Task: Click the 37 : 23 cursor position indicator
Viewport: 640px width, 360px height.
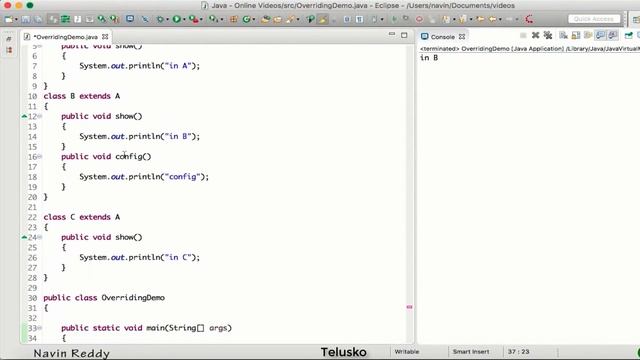Action: point(518,351)
